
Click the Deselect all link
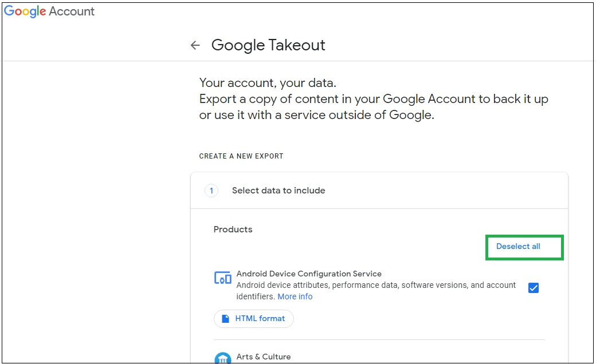tap(518, 246)
